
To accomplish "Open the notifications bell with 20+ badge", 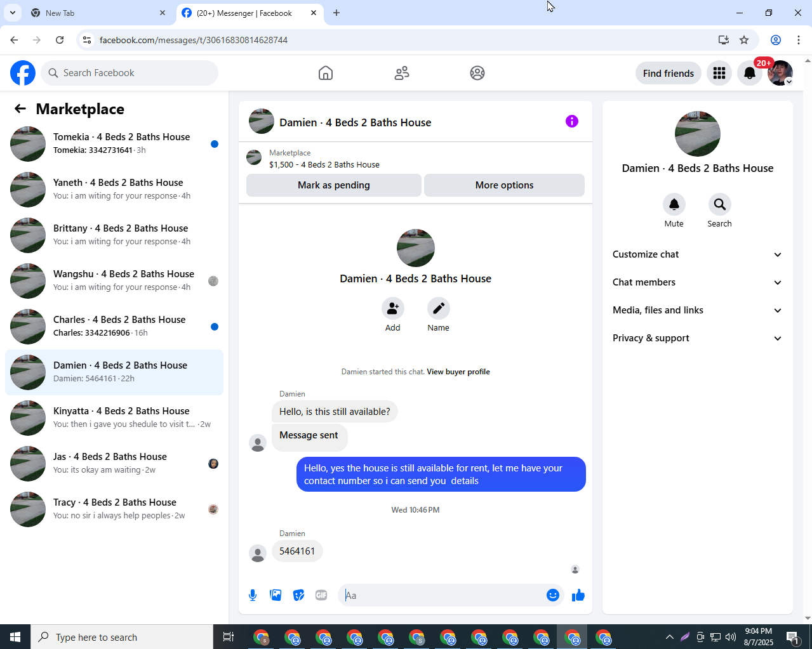I will [x=750, y=74].
